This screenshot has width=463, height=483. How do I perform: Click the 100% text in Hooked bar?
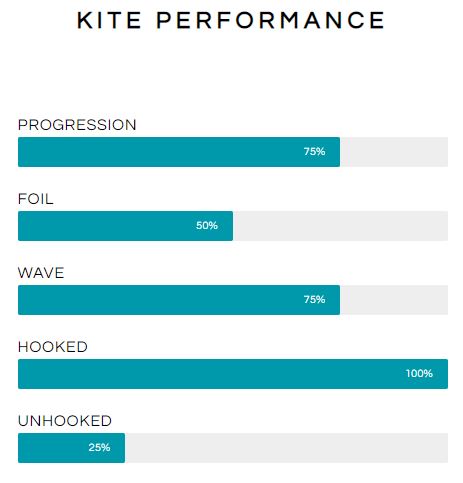(419, 373)
